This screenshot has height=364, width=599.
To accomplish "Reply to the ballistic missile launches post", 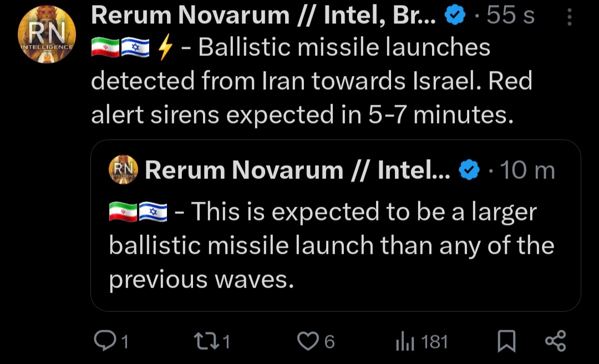I will point(105,341).
